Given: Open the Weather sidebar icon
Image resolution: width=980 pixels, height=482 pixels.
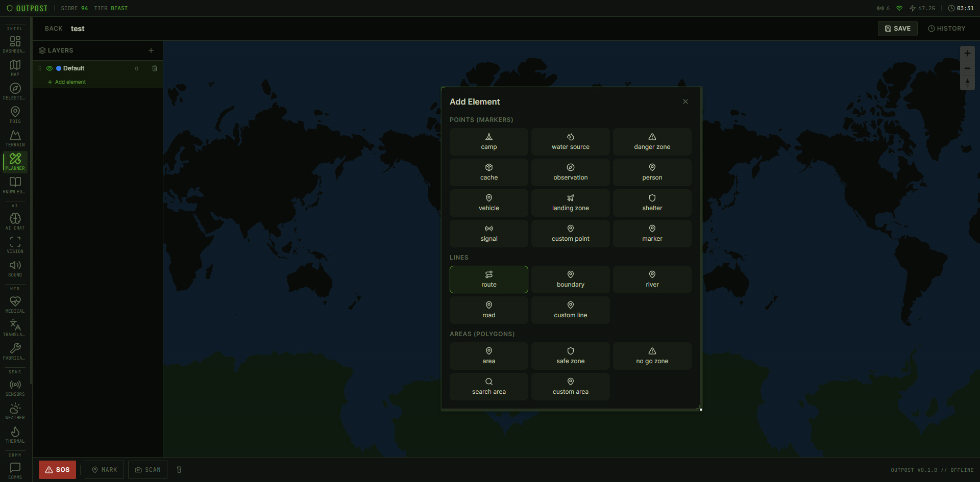Looking at the screenshot, I should [x=15, y=411].
